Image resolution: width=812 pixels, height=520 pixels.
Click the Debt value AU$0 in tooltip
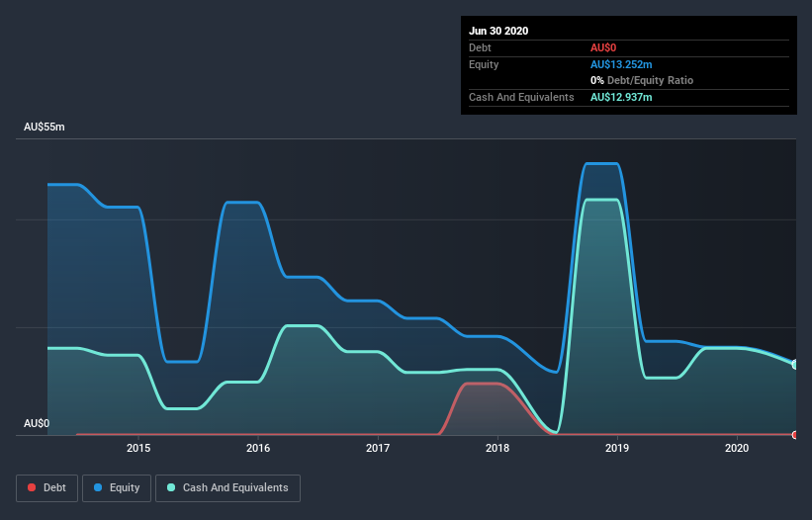[603, 47]
